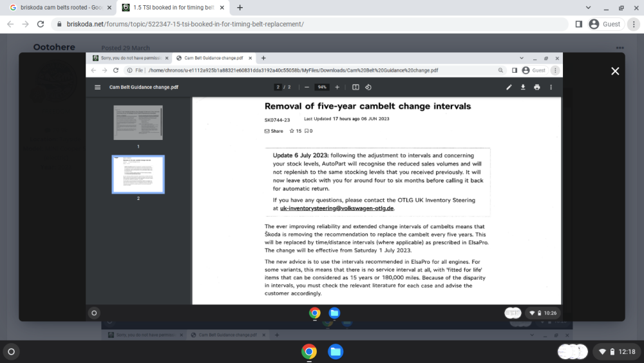This screenshot has width=644, height=363.
Task: Click the Files icon on the inner screenshot shelf
Action: (334, 313)
